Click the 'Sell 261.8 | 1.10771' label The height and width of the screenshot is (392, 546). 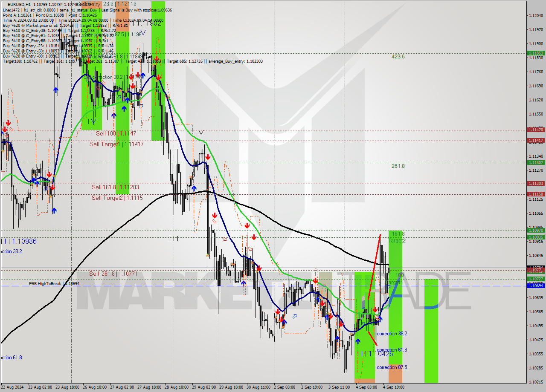point(113,274)
